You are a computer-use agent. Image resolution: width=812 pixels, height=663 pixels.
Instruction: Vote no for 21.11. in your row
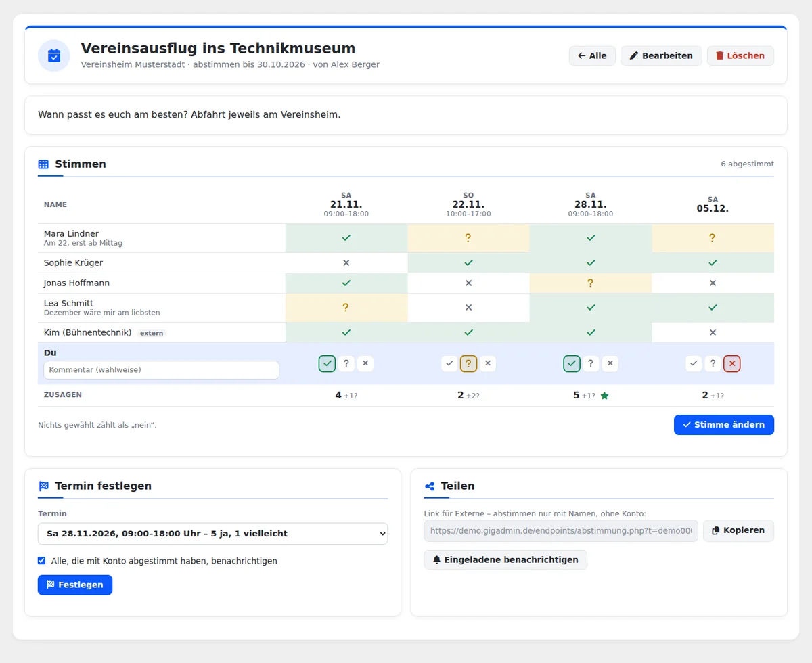(365, 363)
